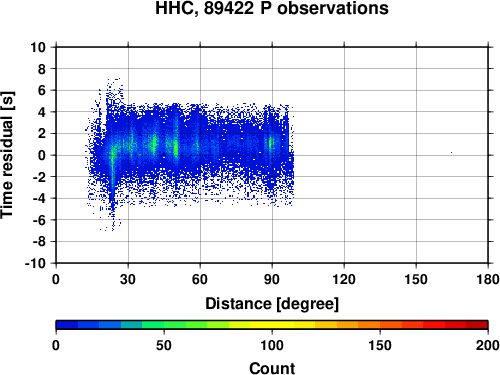500x375 pixels.
Task: Click the plot title HHC, 89422 P observations
Action: [272, 8]
